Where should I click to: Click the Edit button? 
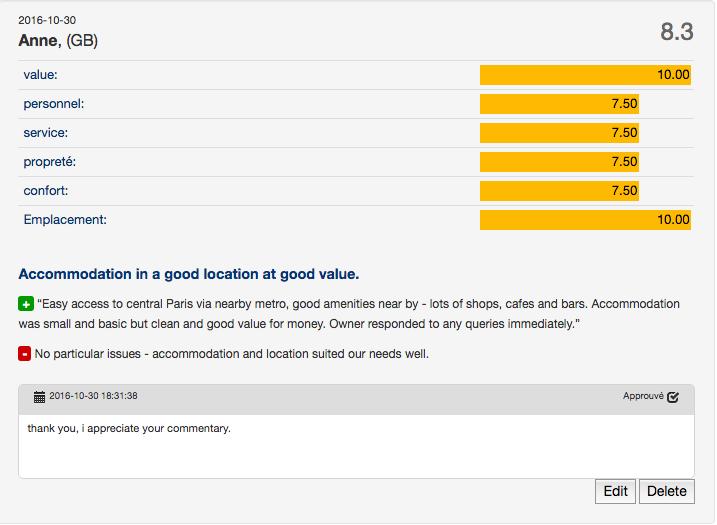point(615,491)
